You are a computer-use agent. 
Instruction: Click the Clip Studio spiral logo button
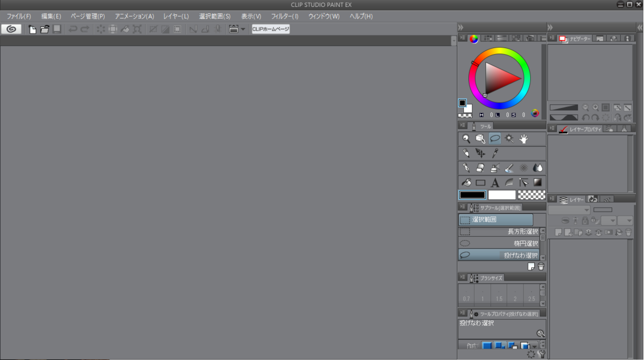tap(11, 29)
